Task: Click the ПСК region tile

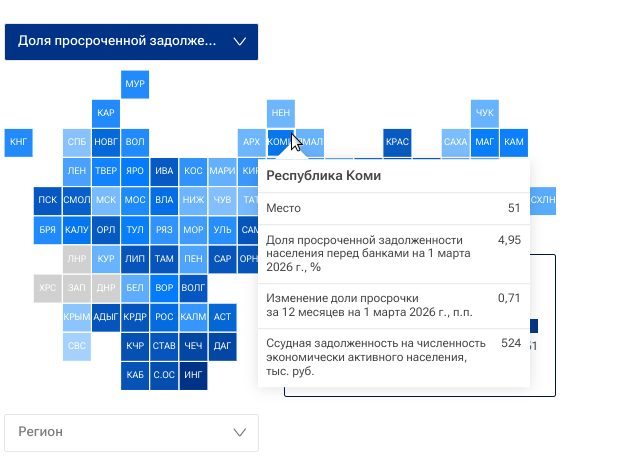Action: [48, 200]
